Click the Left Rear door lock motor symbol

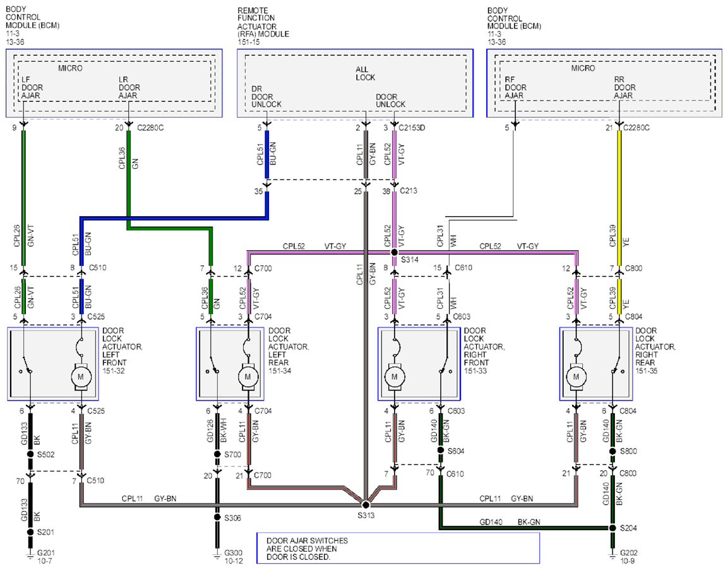248,376
